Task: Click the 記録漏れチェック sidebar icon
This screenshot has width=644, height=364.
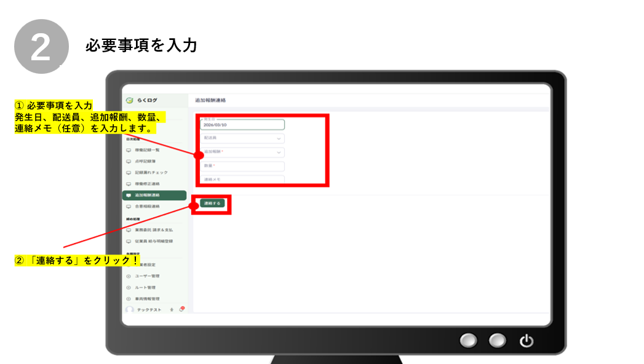Action: pos(129,173)
